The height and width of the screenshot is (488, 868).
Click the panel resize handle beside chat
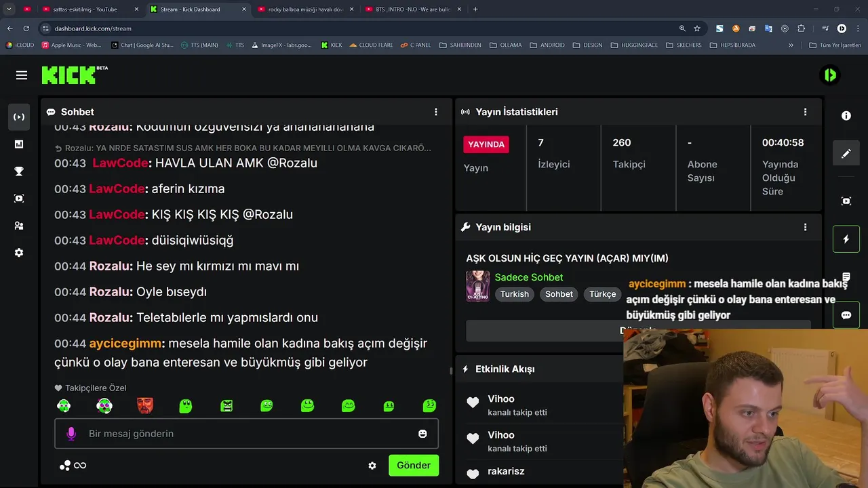coord(451,371)
